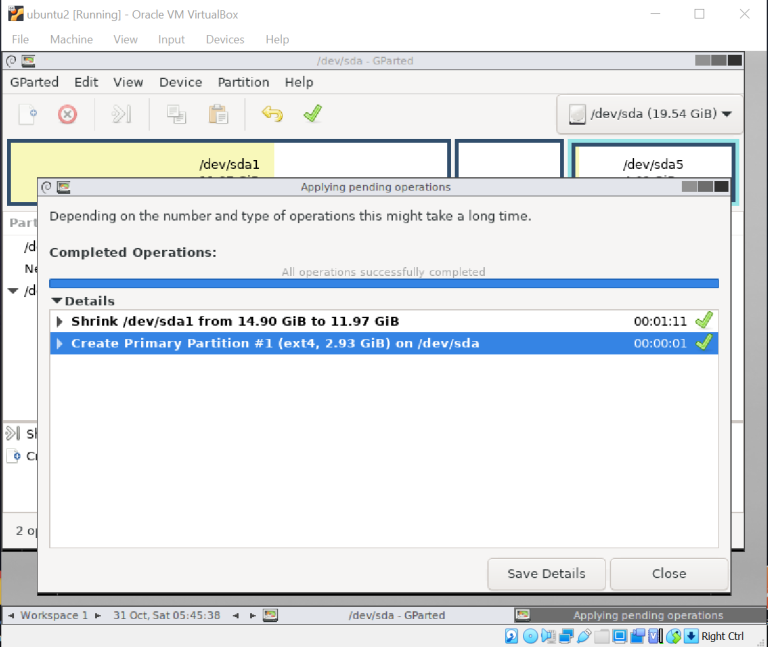Collapse the Details section
The width and height of the screenshot is (768, 647).
tap(57, 301)
